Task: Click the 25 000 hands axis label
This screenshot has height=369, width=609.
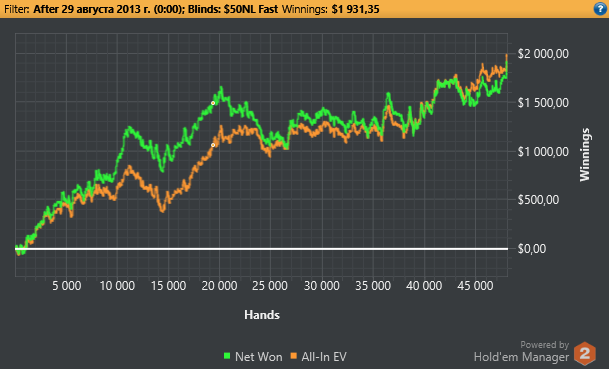Action: click(x=270, y=286)
